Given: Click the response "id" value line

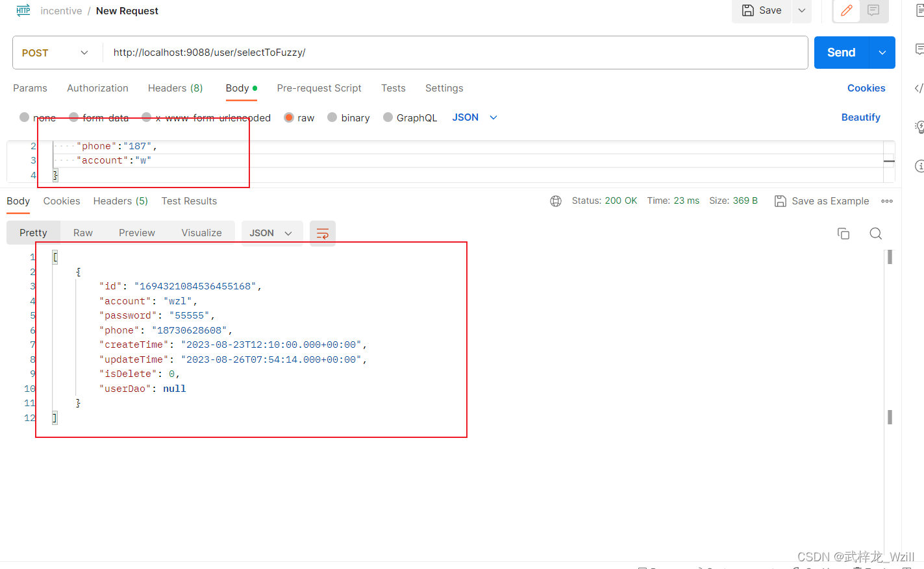Looking at the screenshot, I should (181, 286).
